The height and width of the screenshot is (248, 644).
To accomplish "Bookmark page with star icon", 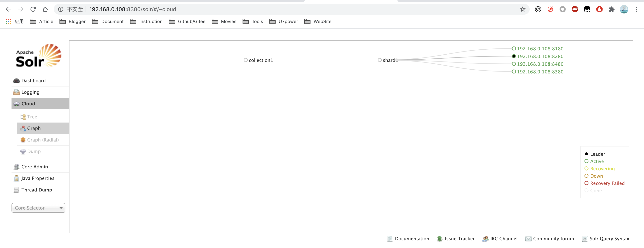I will [x=523, y=10].
